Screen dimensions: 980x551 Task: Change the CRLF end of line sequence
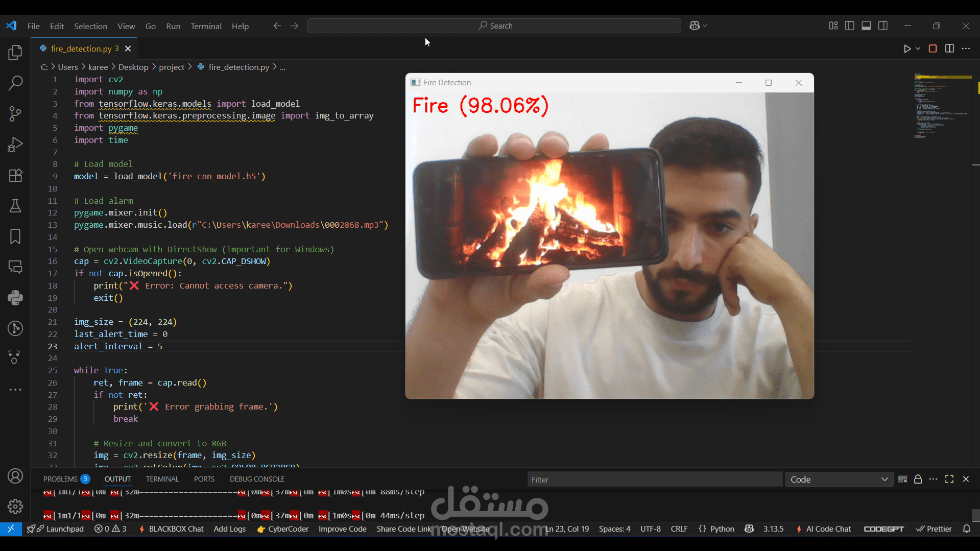(679, 529)
